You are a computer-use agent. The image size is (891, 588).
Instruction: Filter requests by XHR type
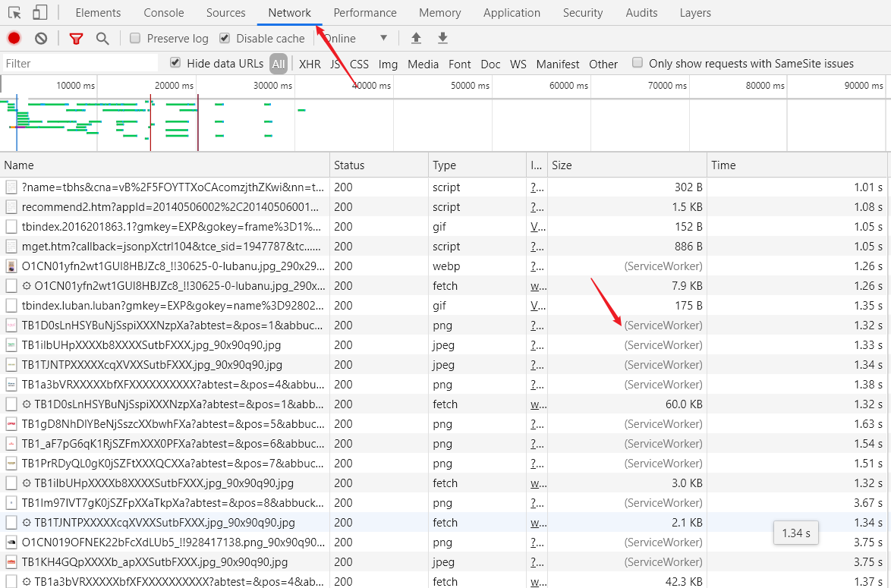pyautogui.click(x=310, y=64)
